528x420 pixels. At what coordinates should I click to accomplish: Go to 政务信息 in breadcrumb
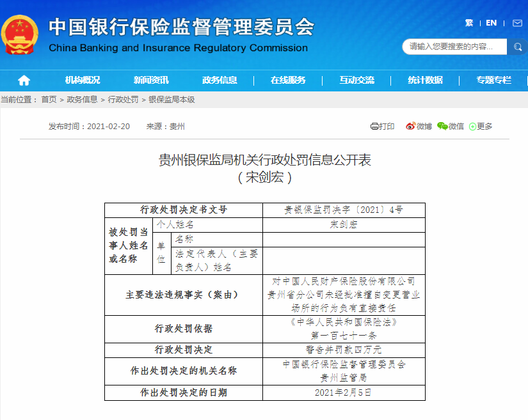click(82, 100)
